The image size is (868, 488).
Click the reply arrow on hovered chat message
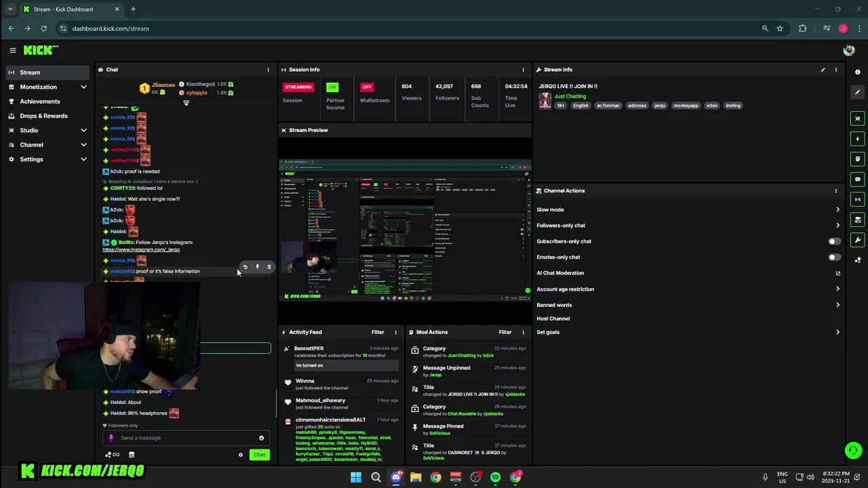[x=245, y=267]
